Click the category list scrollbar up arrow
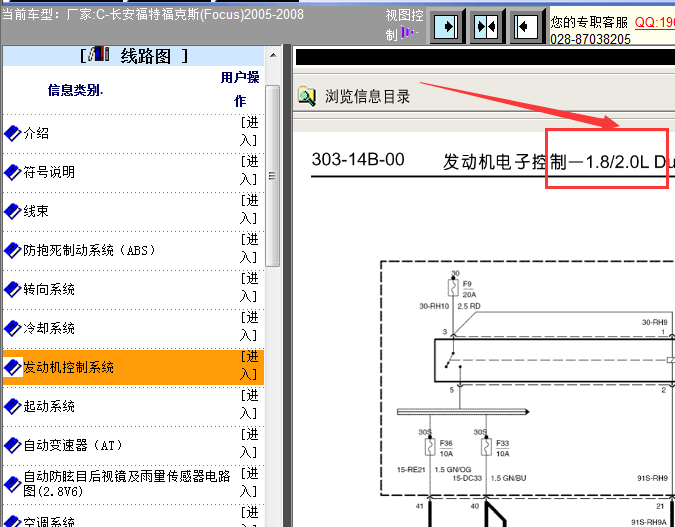The width and height of the screenshot is (675, 527). pyautogui.click(x=273, y=55)
